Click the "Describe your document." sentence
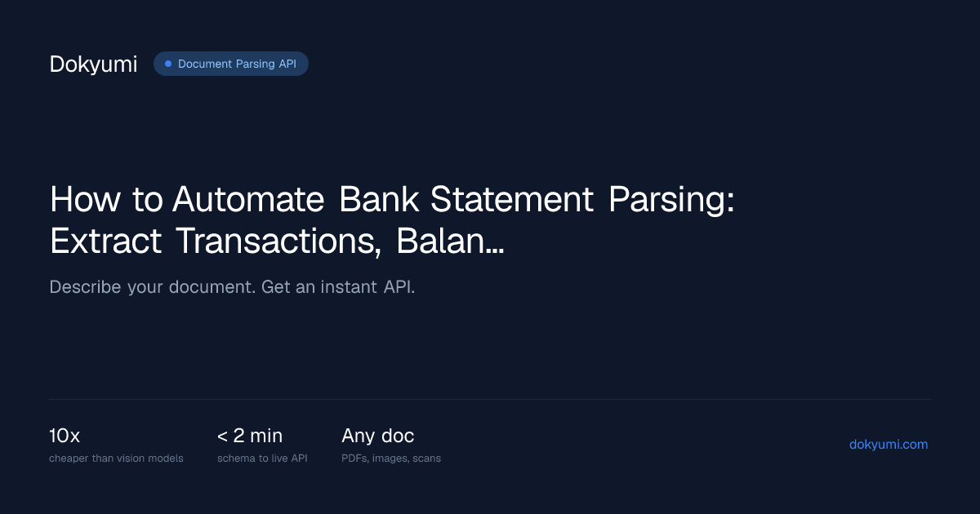This screenshot has height=514, width=980. click(x=153, y=288)
